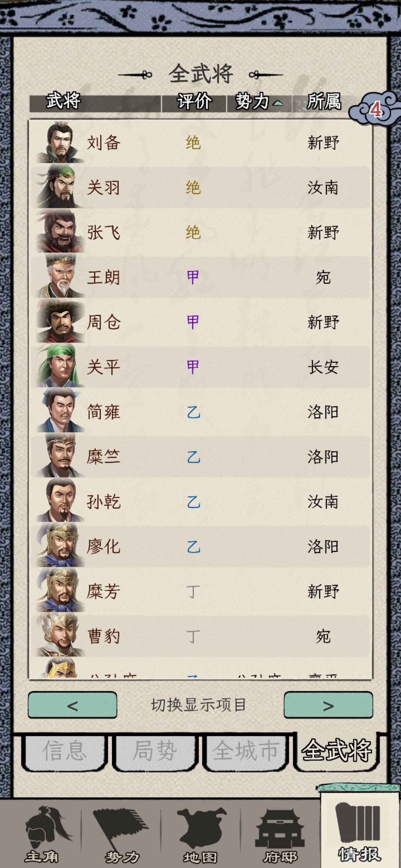Switch to the 信息 tab
Screen dimensions: 401x868
click(65, 751)
